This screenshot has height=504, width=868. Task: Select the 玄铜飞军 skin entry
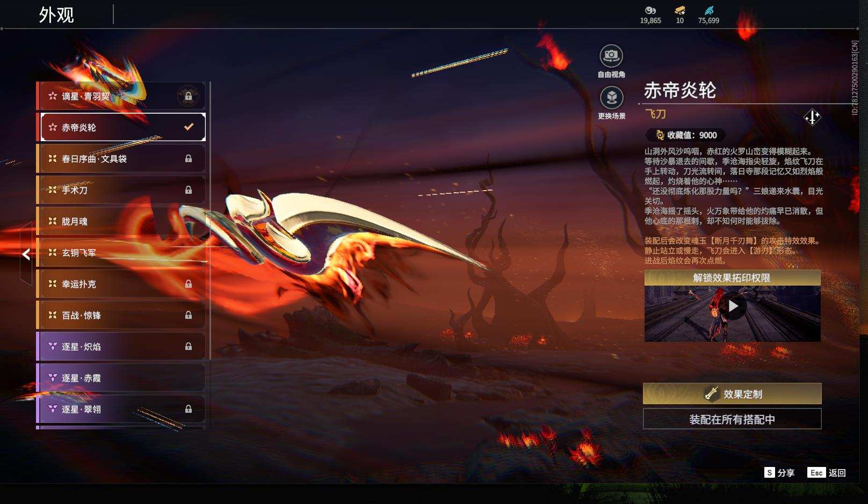coord(121,252)
